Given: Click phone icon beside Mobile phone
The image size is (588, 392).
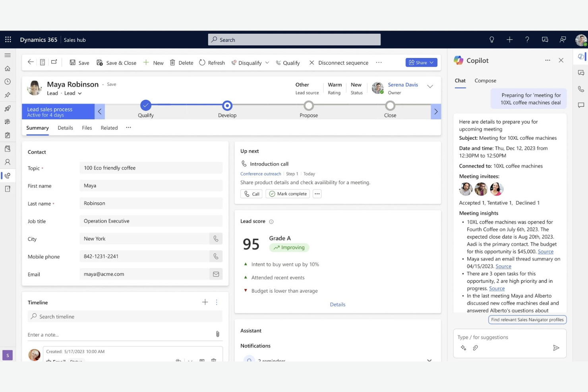Looking at the screenshot, I should (216, 257).
